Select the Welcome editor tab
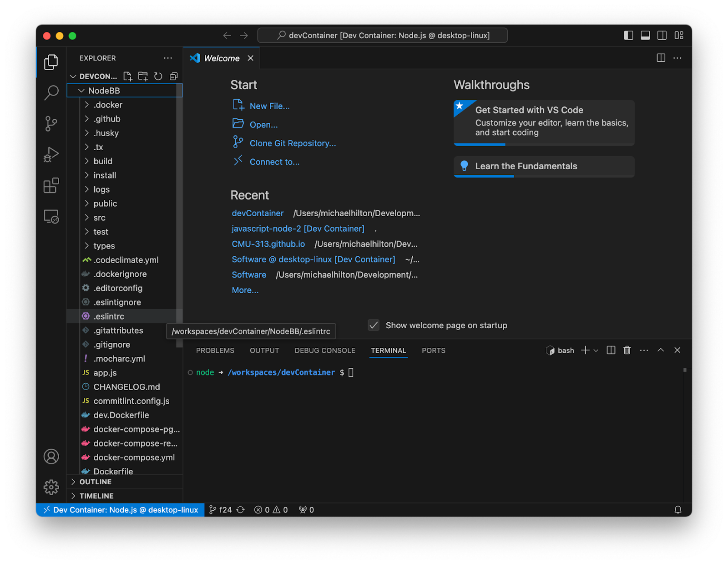This screenshot has width=728, height=564. pos(221,58)
